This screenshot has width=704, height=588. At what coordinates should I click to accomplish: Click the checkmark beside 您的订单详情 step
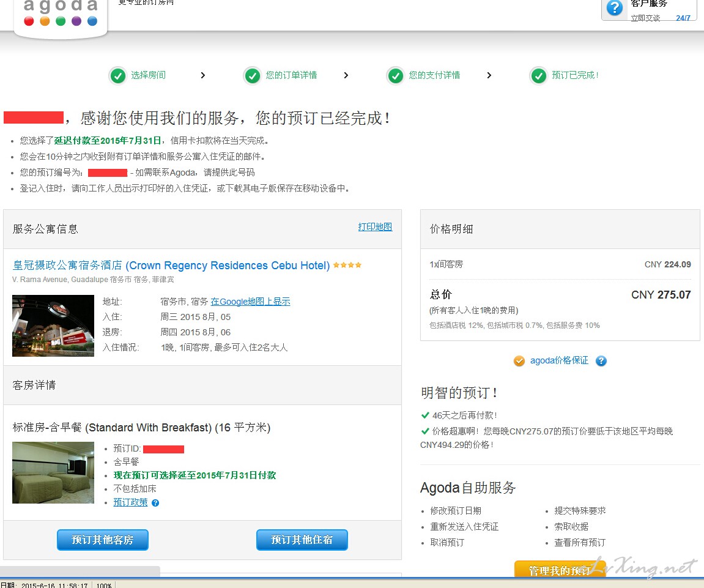[x=253, y=75]
